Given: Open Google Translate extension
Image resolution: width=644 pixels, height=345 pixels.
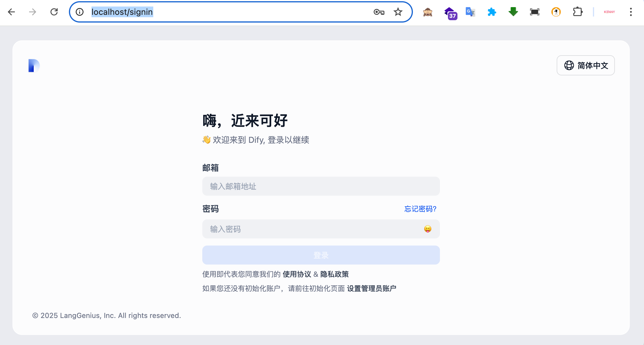Looking at the screenshot, I should pos(471,12).
